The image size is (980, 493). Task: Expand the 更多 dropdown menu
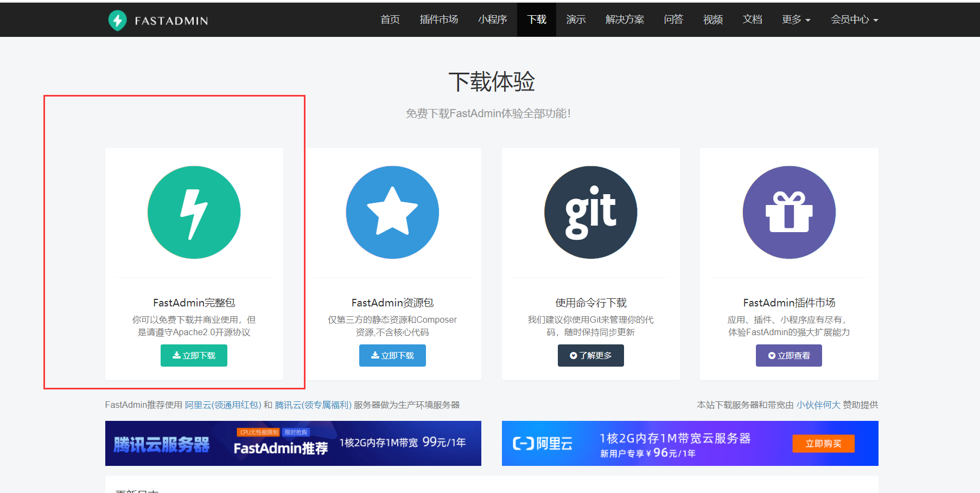(796, 20)
